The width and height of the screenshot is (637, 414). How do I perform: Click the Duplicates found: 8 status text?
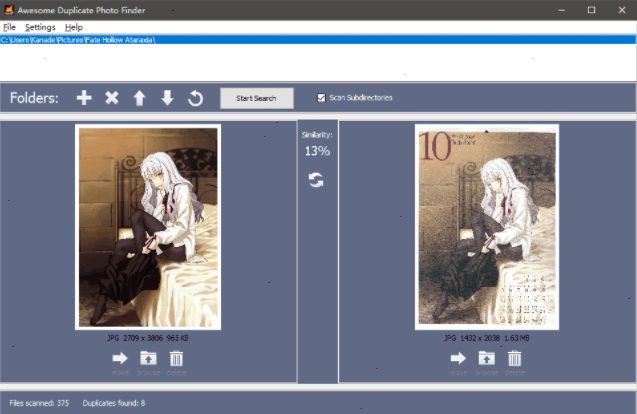114,403
